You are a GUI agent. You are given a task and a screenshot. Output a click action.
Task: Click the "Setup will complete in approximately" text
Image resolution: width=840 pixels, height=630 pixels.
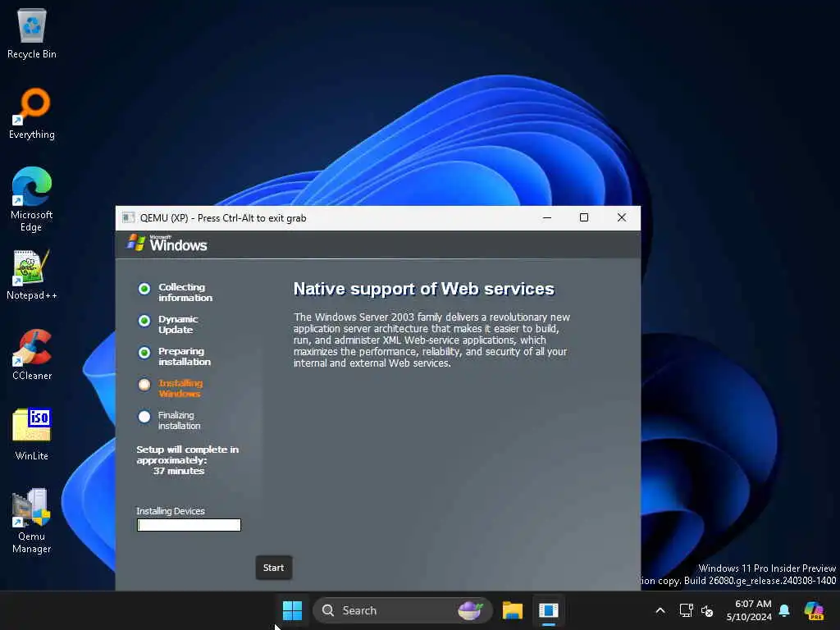tap(188, 454)
